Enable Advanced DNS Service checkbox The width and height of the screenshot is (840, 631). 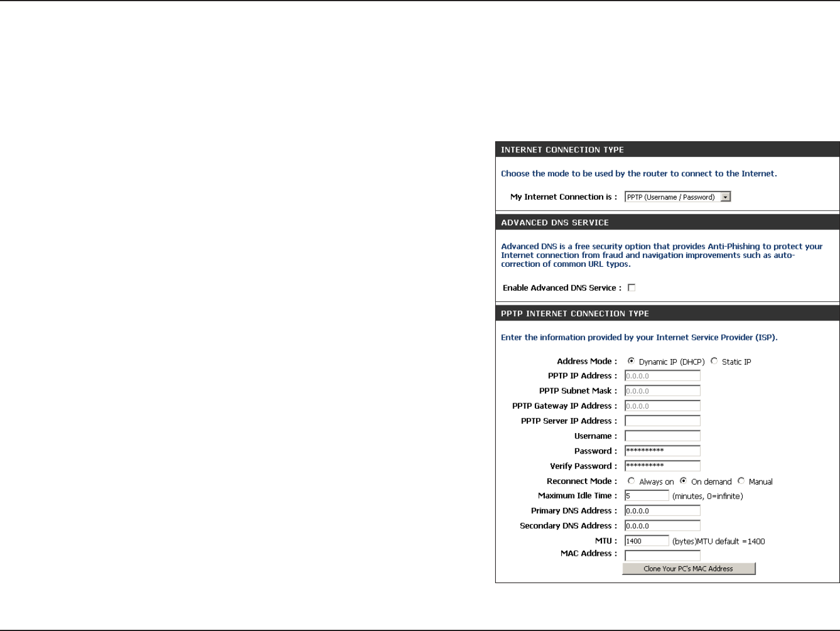pyautogui.click(x=631, y=288)
